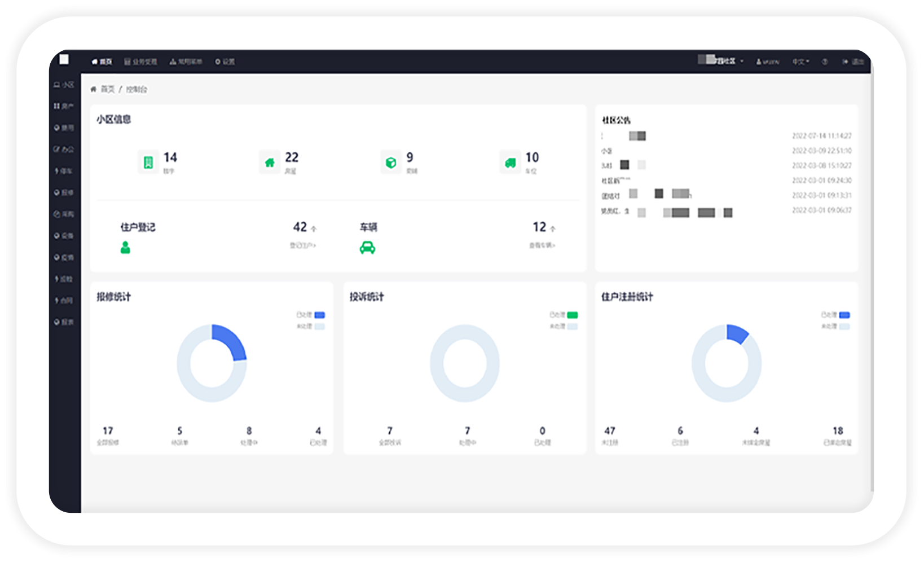Click the 退出 logout button
The image size is (924, 563).
pos(853,61)
